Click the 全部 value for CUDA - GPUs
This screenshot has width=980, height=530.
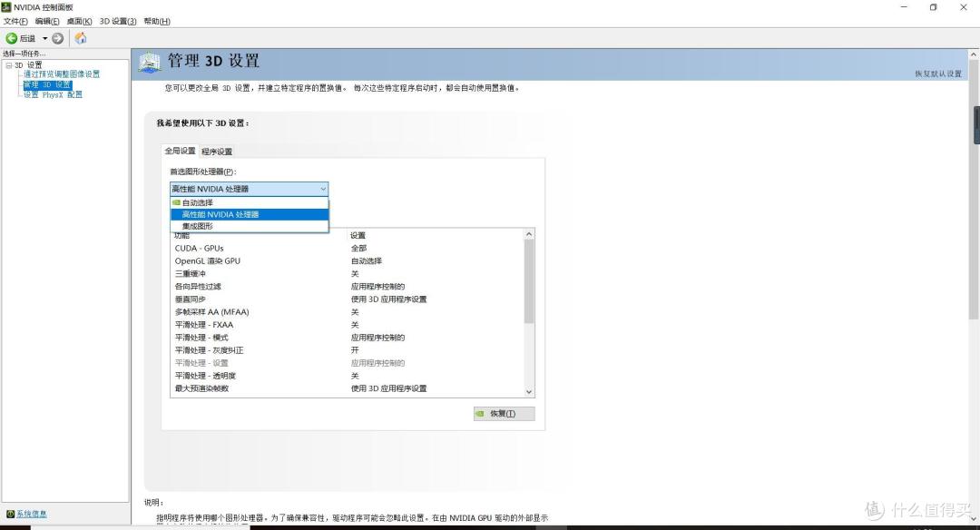[x=358, y=248]
